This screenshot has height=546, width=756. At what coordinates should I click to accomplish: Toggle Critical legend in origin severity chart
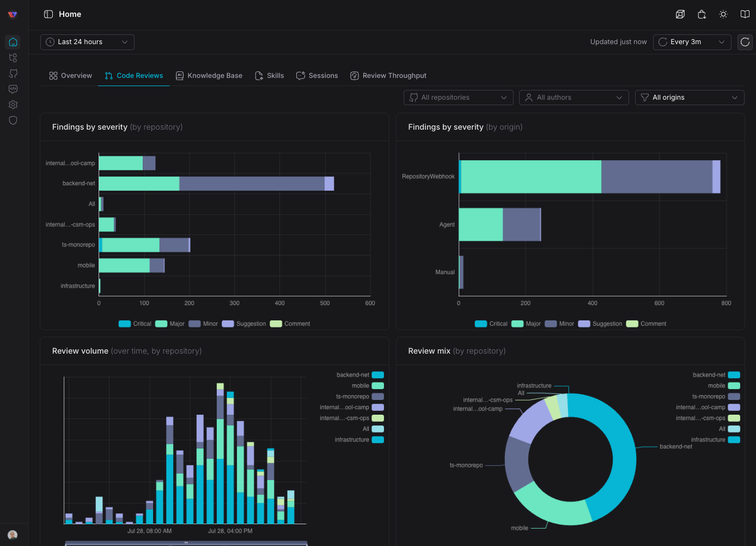[491, 324]
